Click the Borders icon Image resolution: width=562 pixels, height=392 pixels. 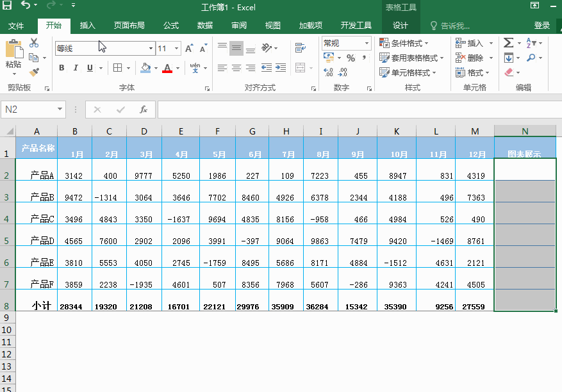tap(117, 68)
